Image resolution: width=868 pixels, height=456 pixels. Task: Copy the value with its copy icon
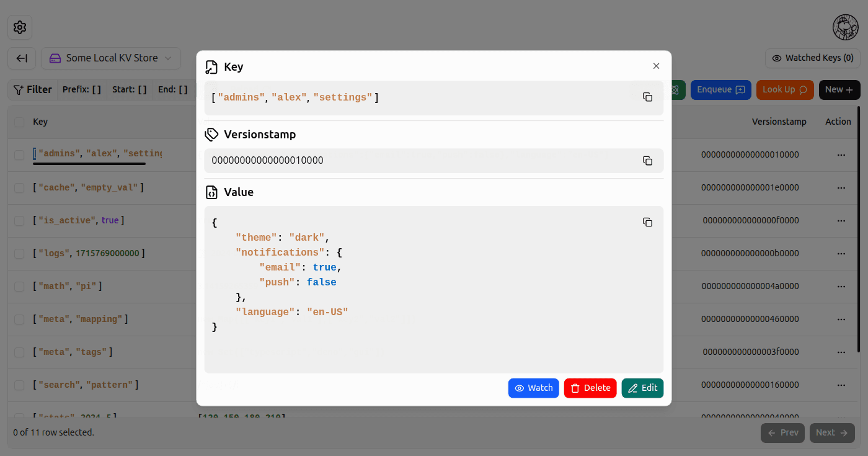click(647, 222)
